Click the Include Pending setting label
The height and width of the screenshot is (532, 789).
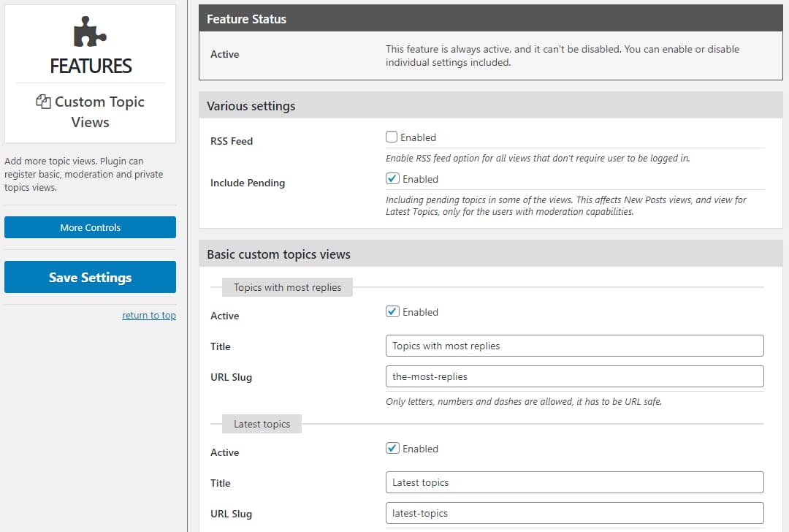click(248, 183)
